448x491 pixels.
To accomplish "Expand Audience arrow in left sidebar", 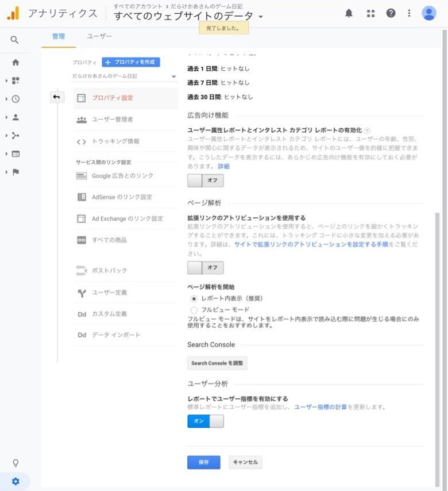I will click(6, 117).
